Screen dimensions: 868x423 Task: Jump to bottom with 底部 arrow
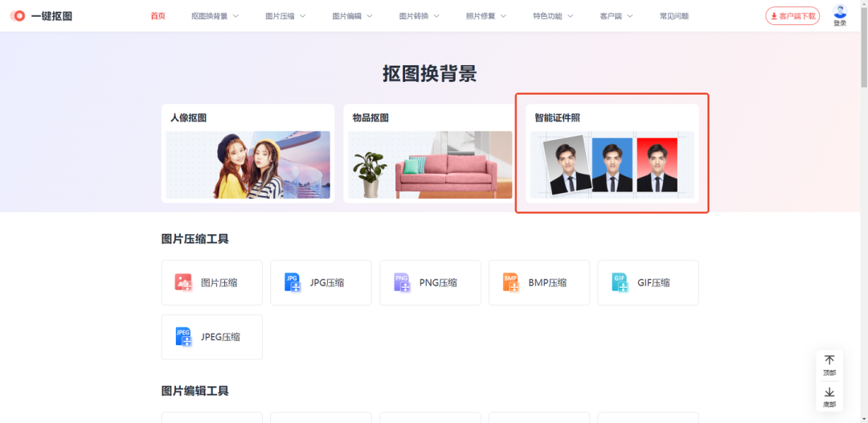[829, 392]
